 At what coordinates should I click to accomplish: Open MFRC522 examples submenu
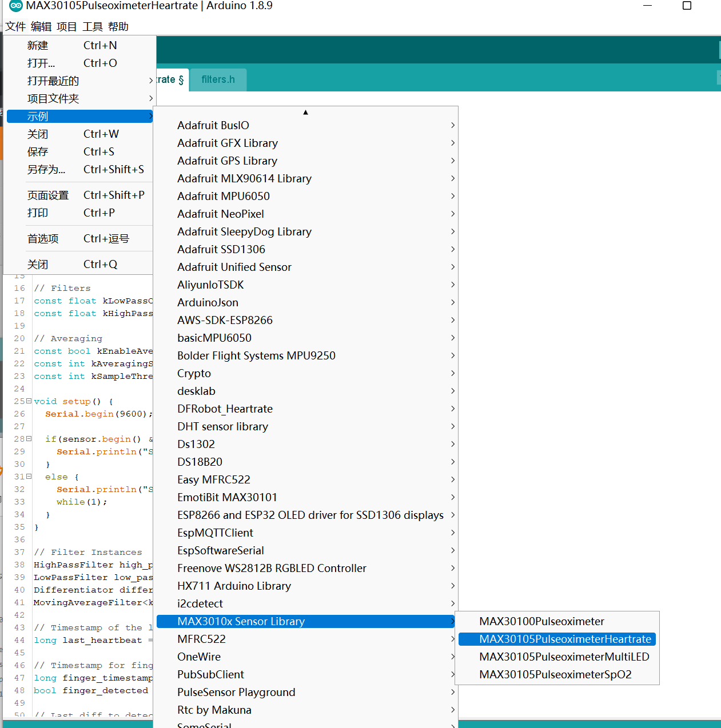[x=306, y=639]
